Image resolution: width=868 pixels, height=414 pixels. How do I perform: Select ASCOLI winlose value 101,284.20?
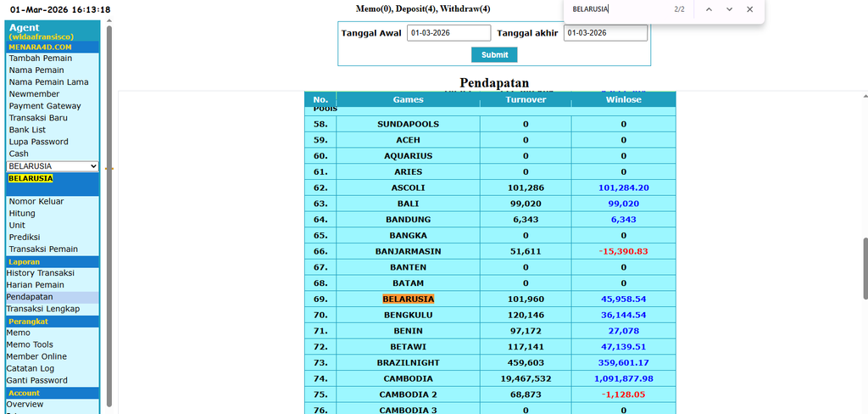coord(623,187)
